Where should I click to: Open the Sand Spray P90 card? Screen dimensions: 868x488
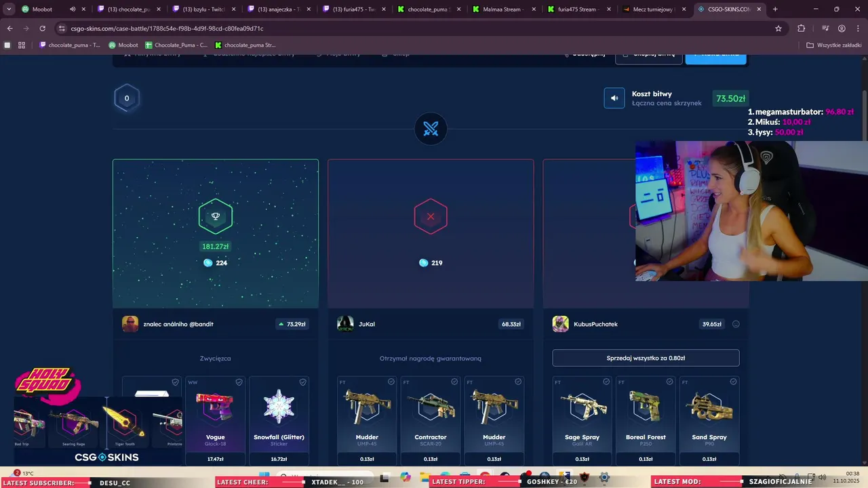click(709, 422)
